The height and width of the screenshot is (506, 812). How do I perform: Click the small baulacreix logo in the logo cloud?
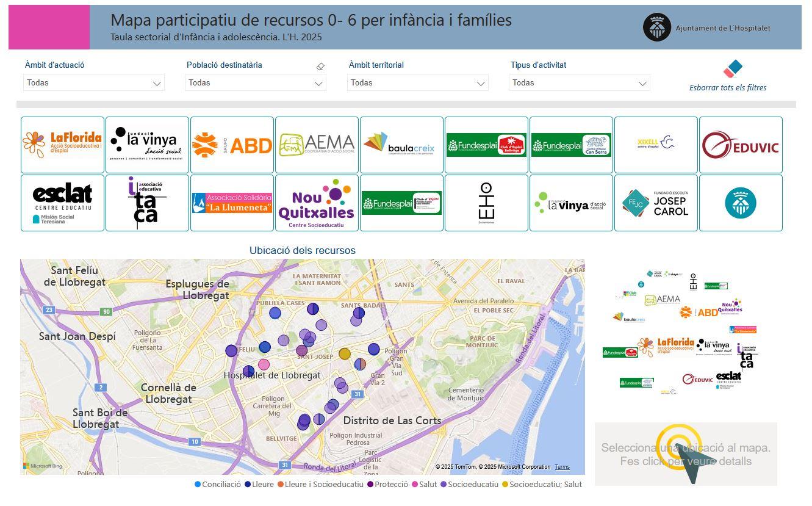(x=628, y=317)
